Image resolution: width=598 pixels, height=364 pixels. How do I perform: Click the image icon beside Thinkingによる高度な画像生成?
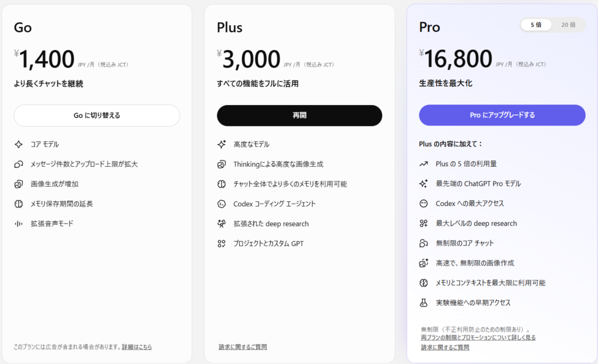point(221,164)
